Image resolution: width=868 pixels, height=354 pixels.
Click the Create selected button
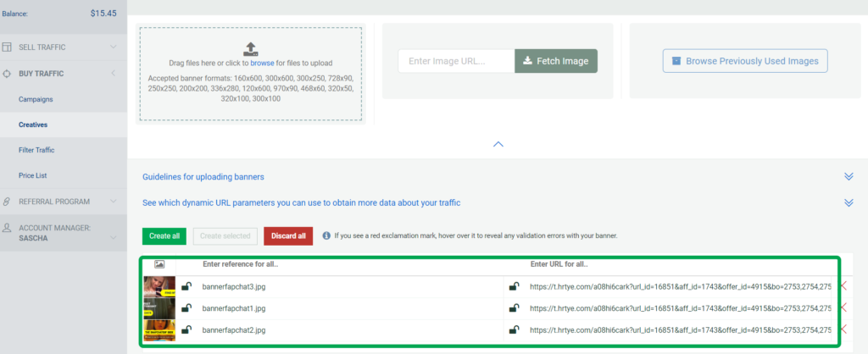[x=225, y=235]
